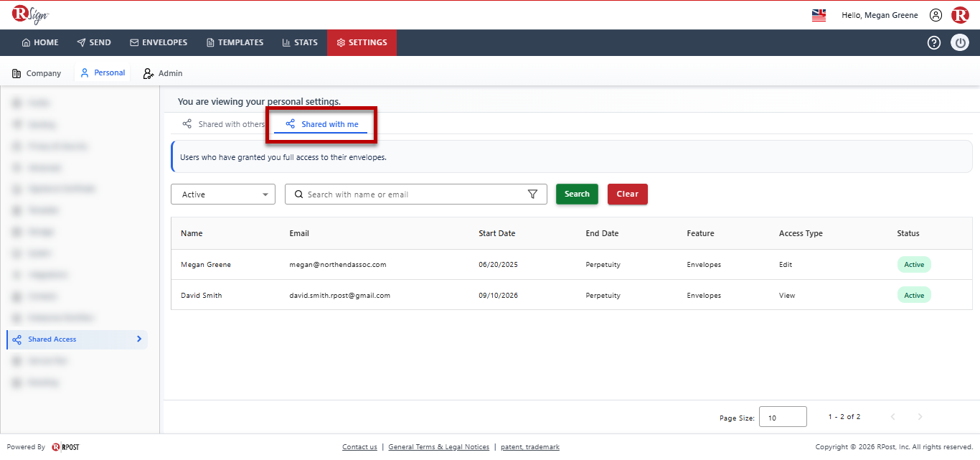This screenshot has height=460, width=980.
Task: Click the red Clear button
Action: click(628, 194)
